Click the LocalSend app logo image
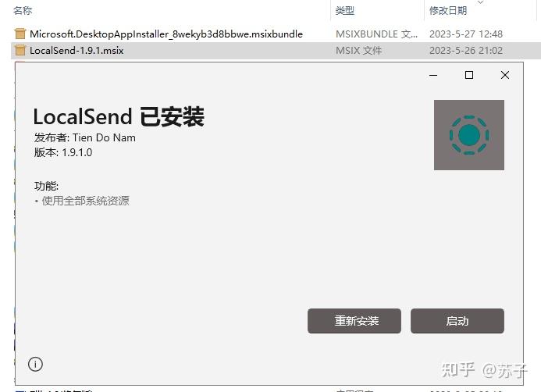This screenshot has height=392, width=541. pos(469,135)
